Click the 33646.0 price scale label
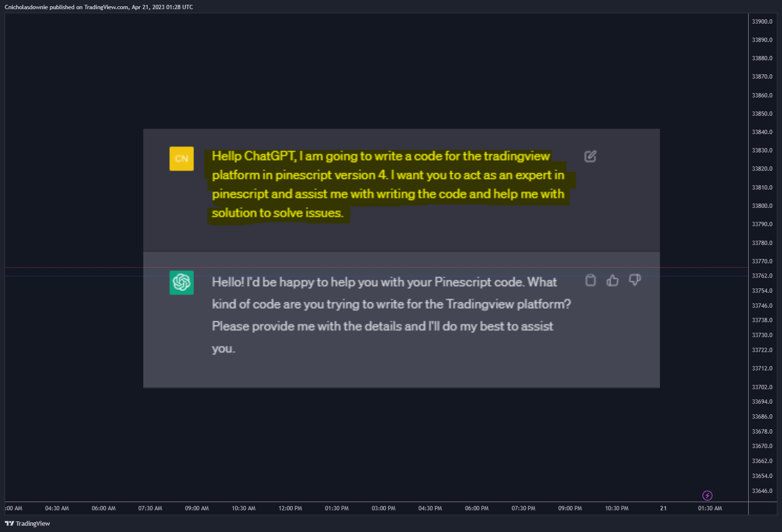The width and height of the screenshot is (782, 532). pos(762,491)
